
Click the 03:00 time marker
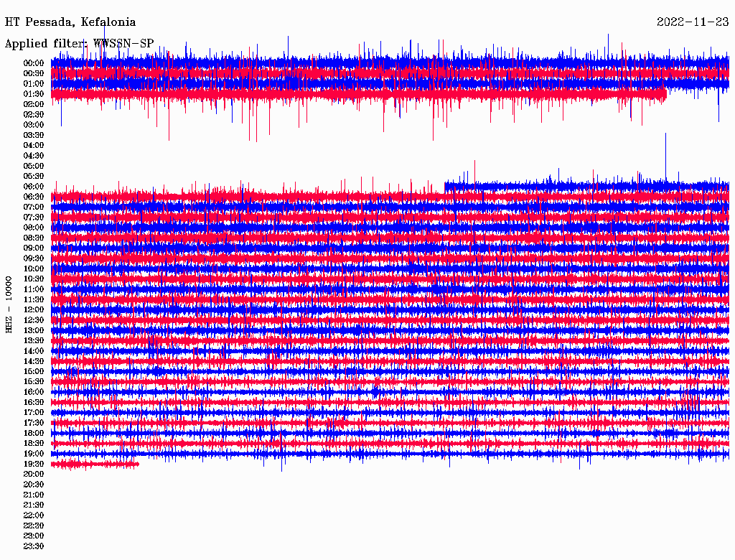[34, 125]
